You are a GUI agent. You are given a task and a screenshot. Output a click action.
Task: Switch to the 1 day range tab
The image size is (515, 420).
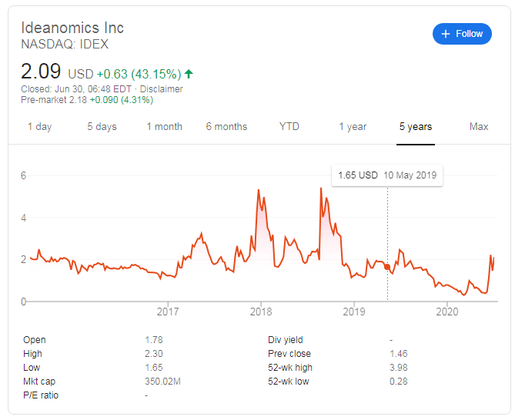point(39,127)
